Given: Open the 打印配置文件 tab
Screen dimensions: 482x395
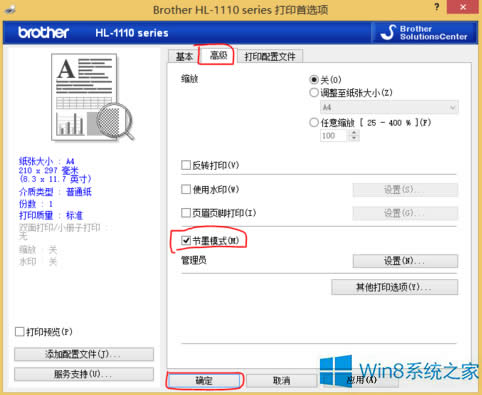Looking at the screenshot, I should click(270, 56).
